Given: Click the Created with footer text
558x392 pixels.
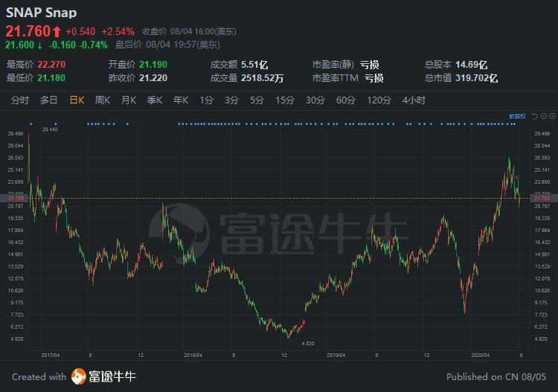Looking at the screenshot, I should click(x=39, y=377).
